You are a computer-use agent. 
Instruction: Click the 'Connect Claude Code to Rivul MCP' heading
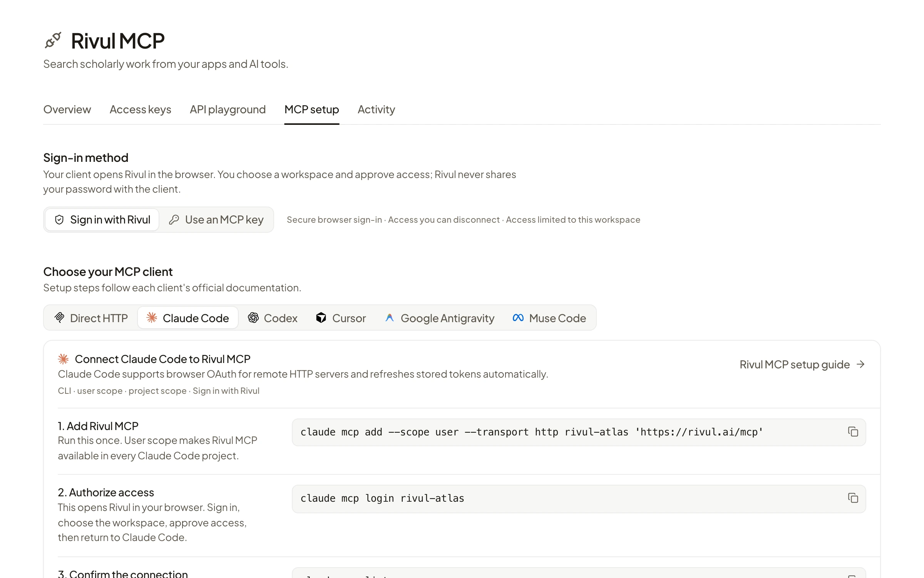tap(162, 359)
